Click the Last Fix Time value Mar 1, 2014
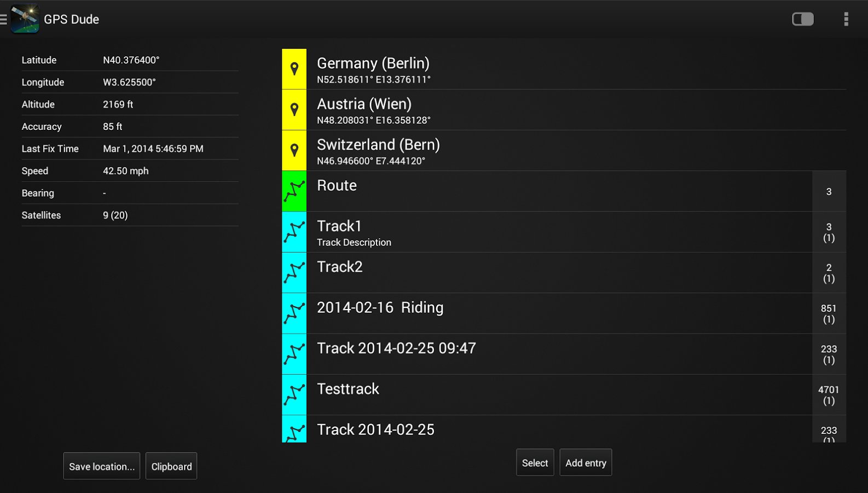Viewport: 868px width, 493px height. point(153,148)
